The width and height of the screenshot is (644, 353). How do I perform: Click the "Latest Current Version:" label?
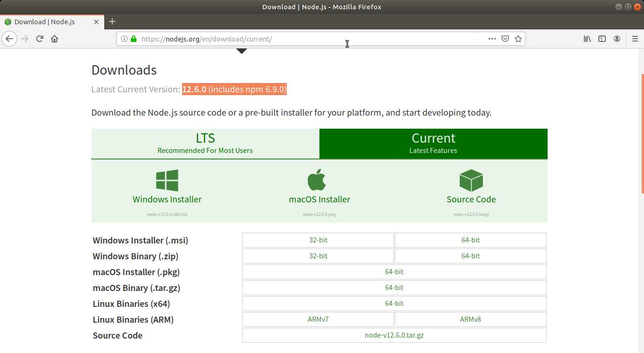point(136,89)
